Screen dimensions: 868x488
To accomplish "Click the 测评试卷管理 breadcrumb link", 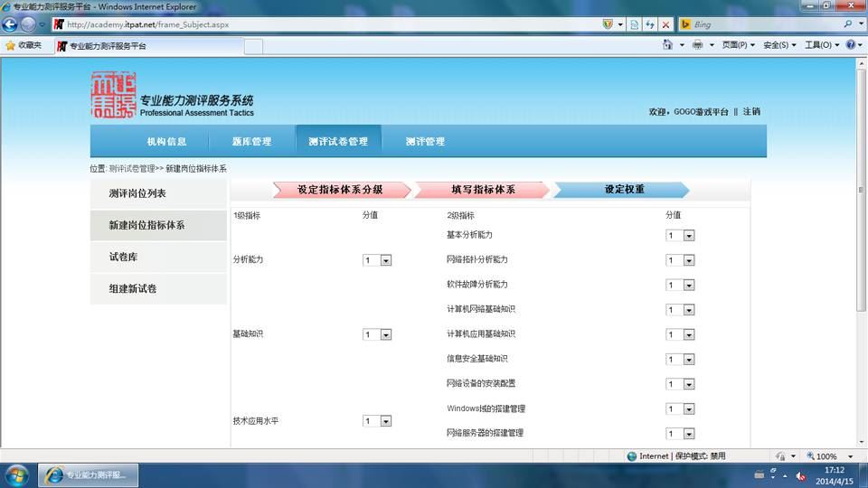I will (x=132, y=169).
